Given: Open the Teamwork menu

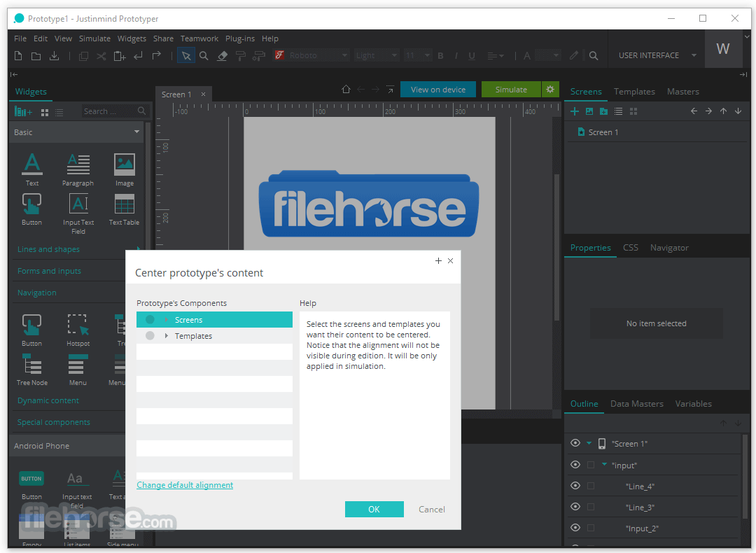Looking at the screenshot, I should coord(199,38).
